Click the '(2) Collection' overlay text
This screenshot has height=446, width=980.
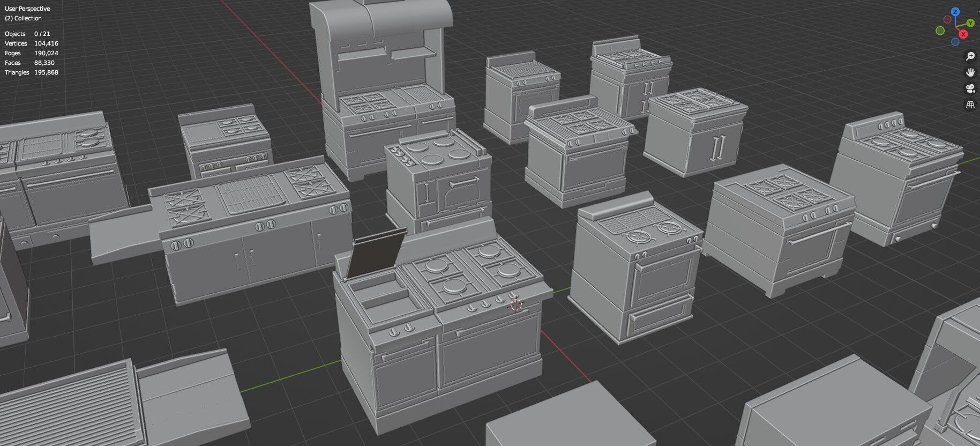[23, 18]
